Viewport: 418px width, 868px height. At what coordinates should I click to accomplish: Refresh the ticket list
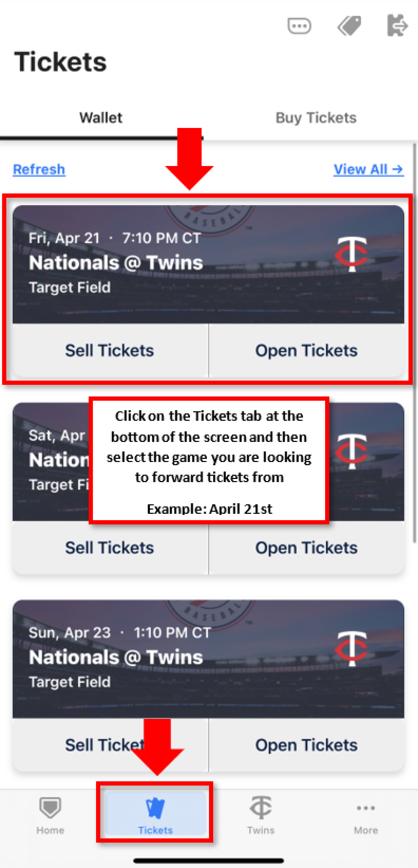point(39,169)
